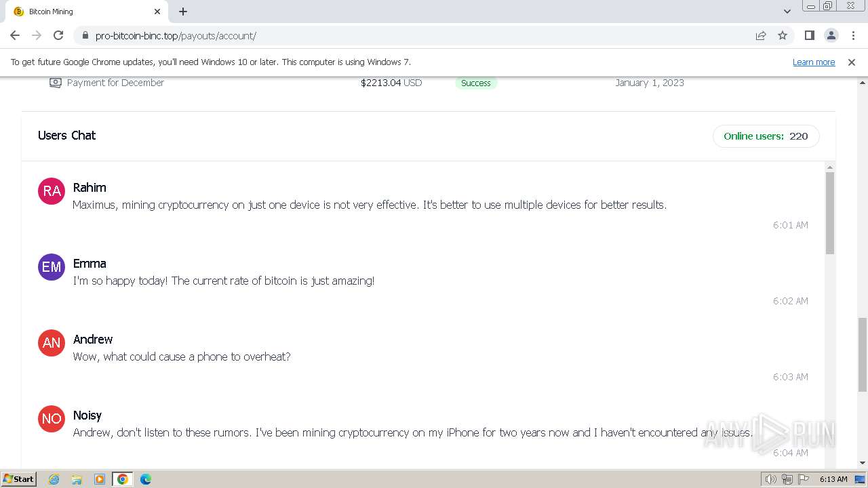Screen dimensions: 868x488
Task: Go back to the previous page
Action: [15, 35]
